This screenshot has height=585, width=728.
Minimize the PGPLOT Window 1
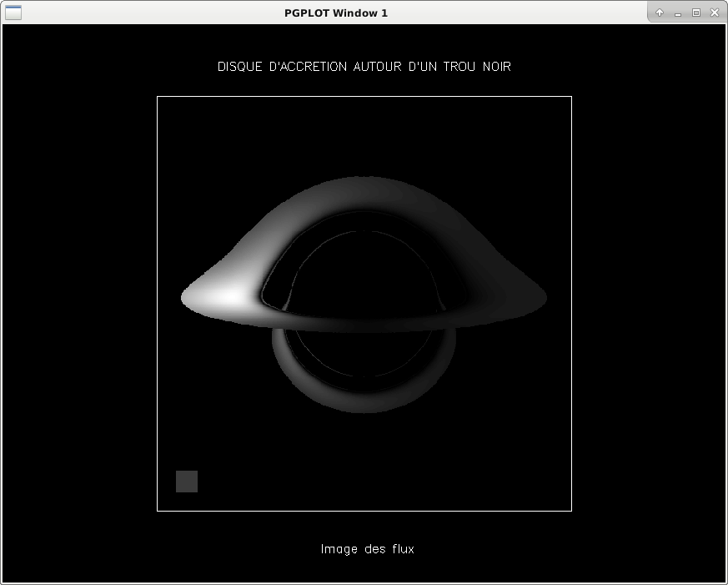(x=678, y=13)
